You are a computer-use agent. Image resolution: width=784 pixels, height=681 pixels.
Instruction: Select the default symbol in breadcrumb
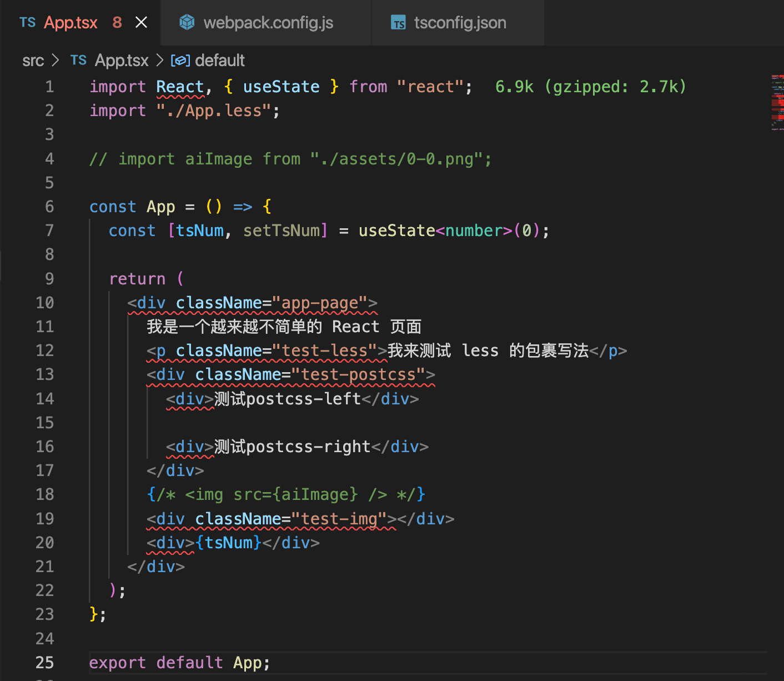[x=220, y=61]
